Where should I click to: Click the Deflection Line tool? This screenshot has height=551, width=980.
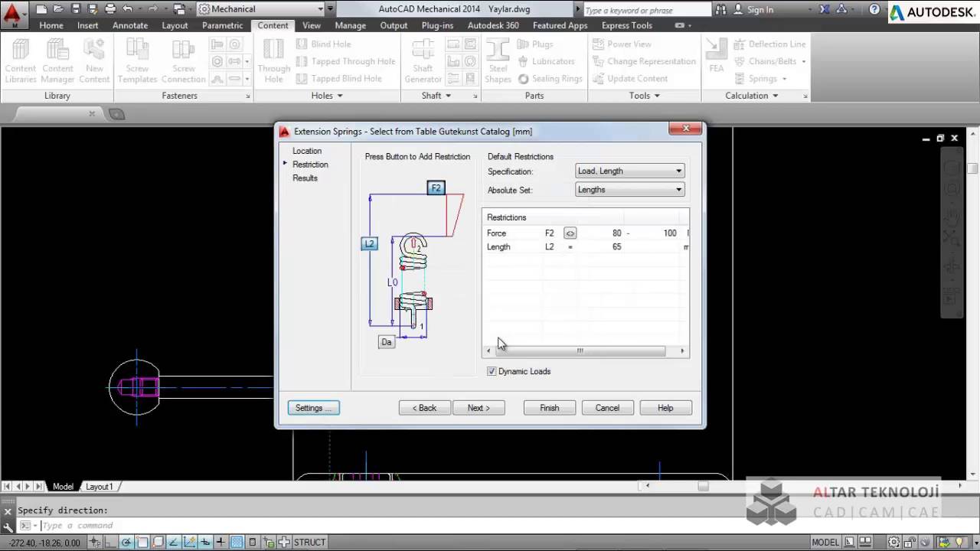769,44
